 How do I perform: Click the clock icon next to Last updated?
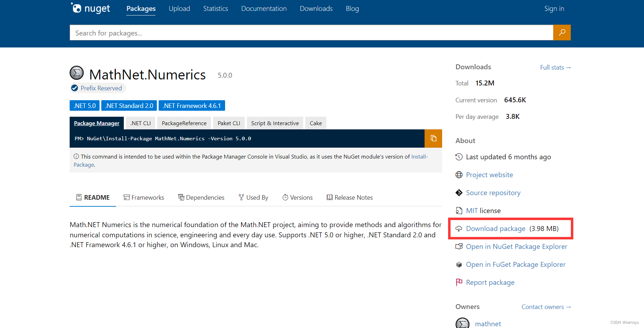point(459,157)
